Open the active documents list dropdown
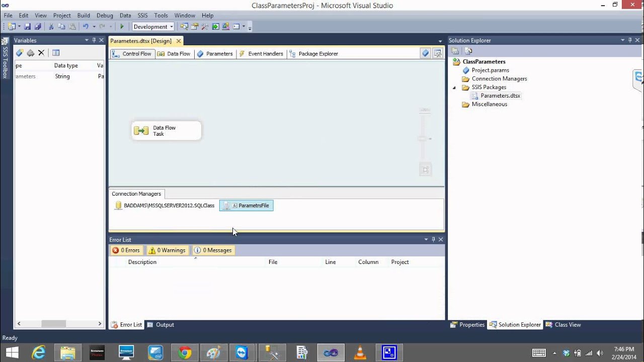The height and width of the screenshot is (362, 644). click(x=440, y=41)
